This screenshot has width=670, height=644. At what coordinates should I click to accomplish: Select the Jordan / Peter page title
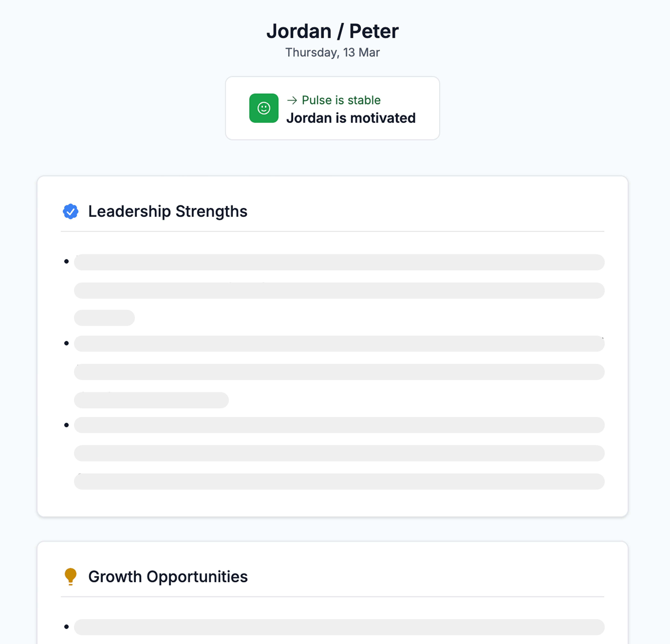pos(332,31)
